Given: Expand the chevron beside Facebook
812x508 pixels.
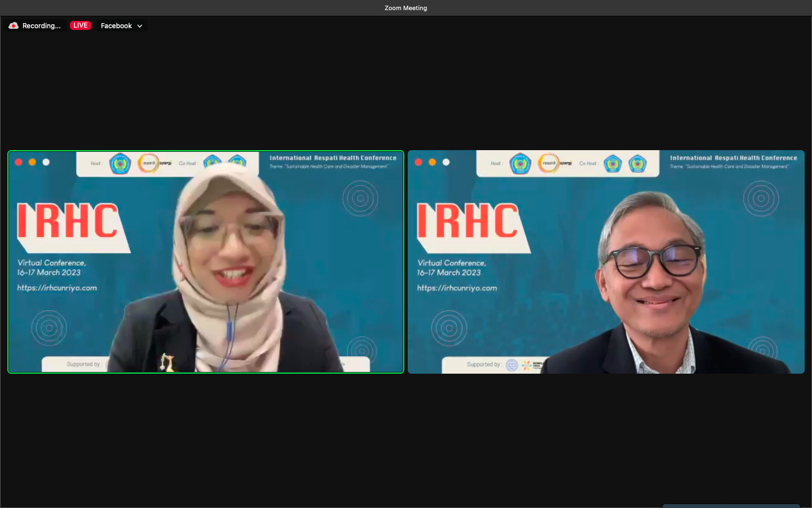Looking at the screenshot, I should (140, 26).
